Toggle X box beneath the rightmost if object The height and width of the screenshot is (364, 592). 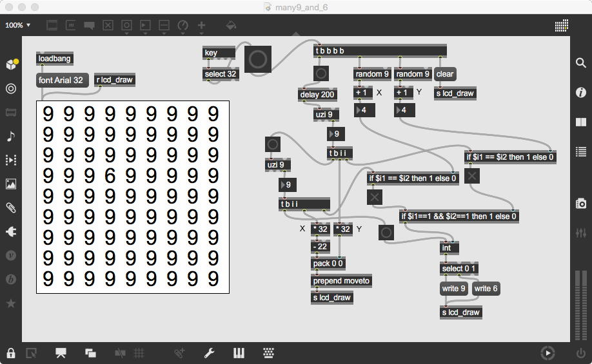(x=472, y=176)
